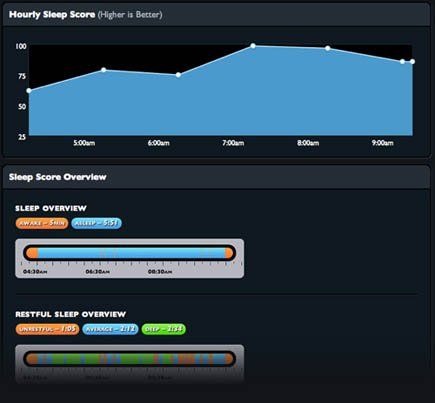
Task: Click the orange awake segment at bar start
Action: pos(32,253)
